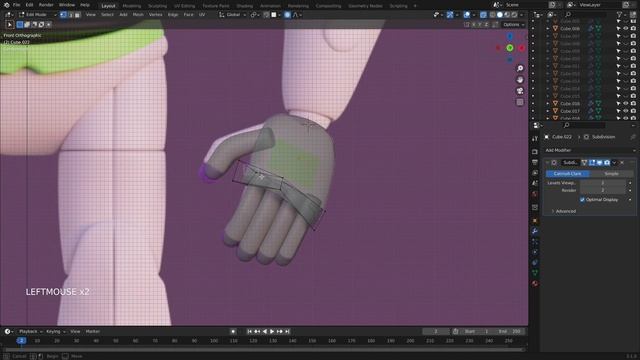This screenshot has height=360, width=640.
Task: Remove the Subdivision modifier
Action: (x=622, y=162)
